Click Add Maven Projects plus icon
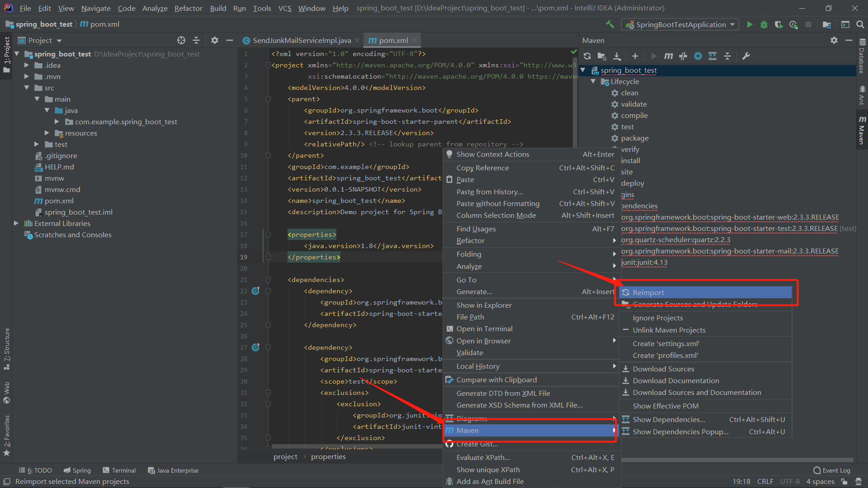The height and width of the screenshot is (488, 868). tap(635, 56)
